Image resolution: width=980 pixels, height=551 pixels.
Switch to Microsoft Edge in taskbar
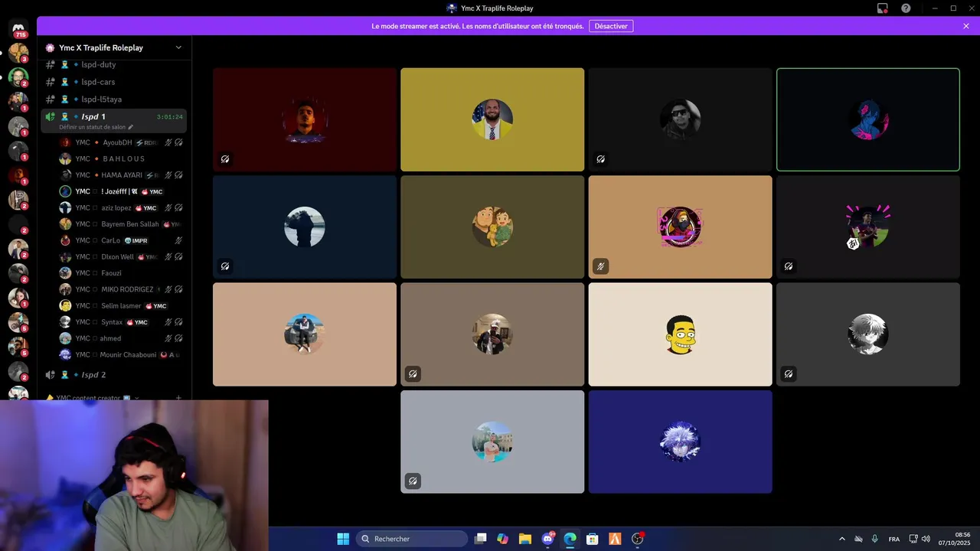point(570,539)
